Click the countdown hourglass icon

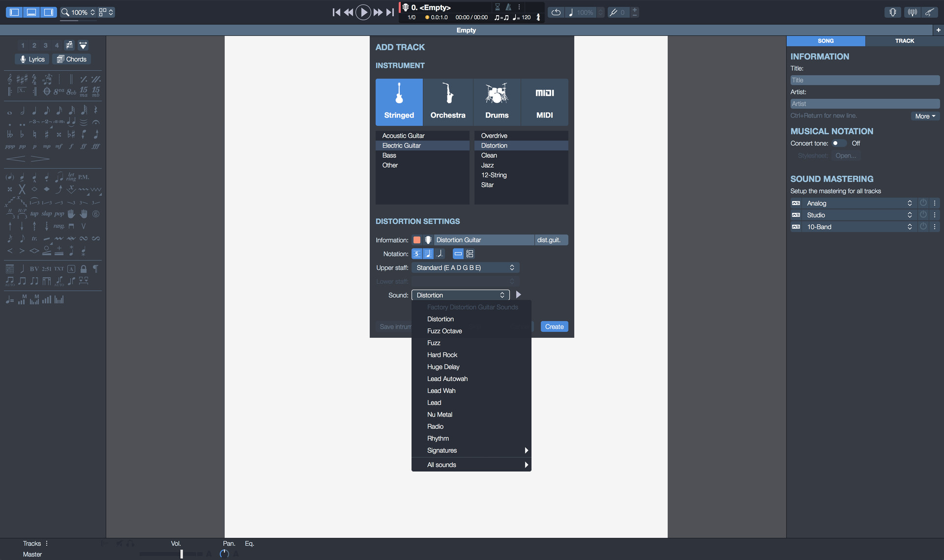(x=498, y=7)
